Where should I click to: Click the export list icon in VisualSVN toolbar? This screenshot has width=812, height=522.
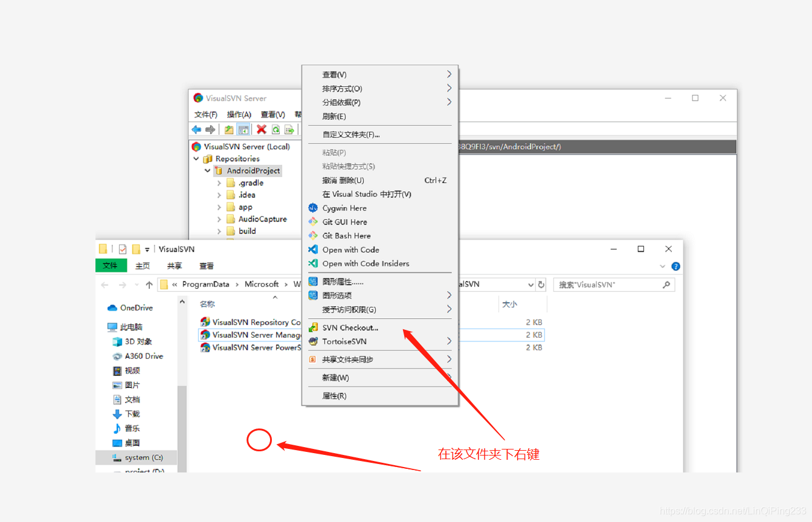pyautogui.click(x=289, y=129)
